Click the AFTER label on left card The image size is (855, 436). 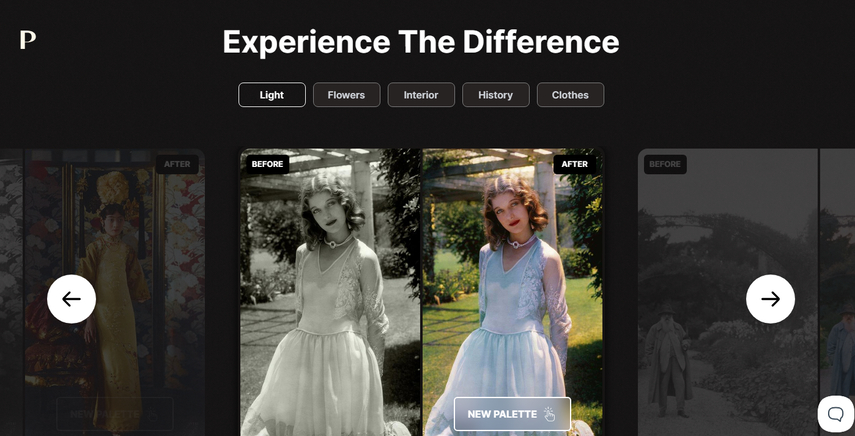tap(177, 164)
